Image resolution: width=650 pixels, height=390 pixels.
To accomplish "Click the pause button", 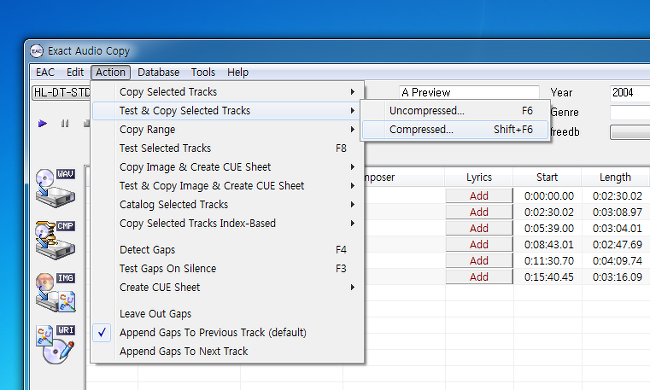I will [65, 124].
